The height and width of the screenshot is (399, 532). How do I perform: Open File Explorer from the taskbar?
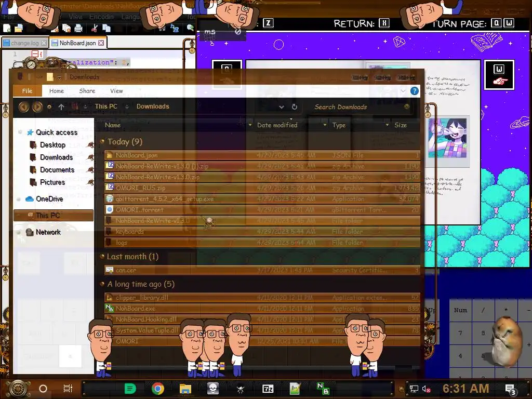[185, 389]
